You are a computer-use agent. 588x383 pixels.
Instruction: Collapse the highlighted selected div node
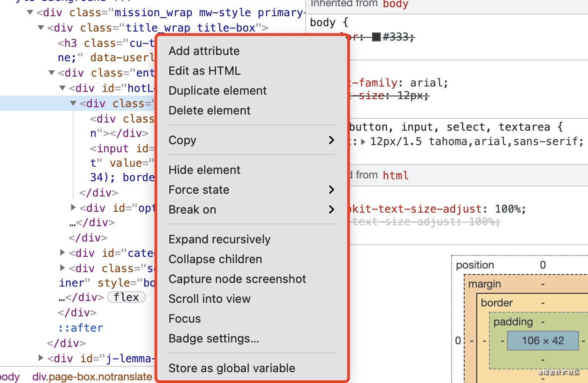pos(73,103)
